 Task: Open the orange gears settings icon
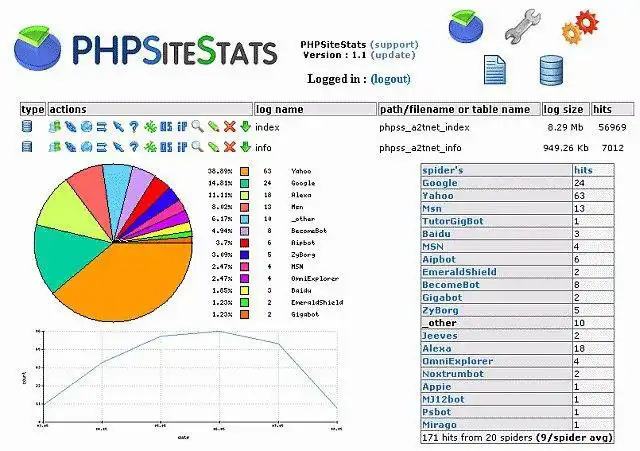pos(580,27)
